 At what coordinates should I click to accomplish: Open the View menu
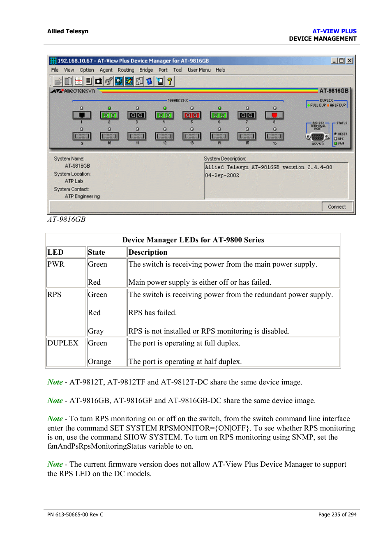pos(69,70)
